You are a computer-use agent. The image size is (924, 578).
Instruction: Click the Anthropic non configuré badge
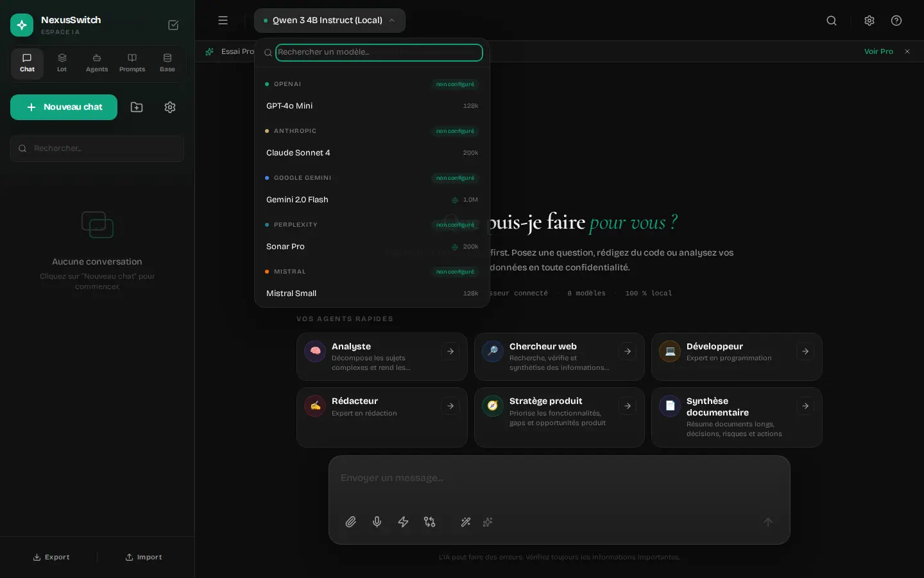455,131
